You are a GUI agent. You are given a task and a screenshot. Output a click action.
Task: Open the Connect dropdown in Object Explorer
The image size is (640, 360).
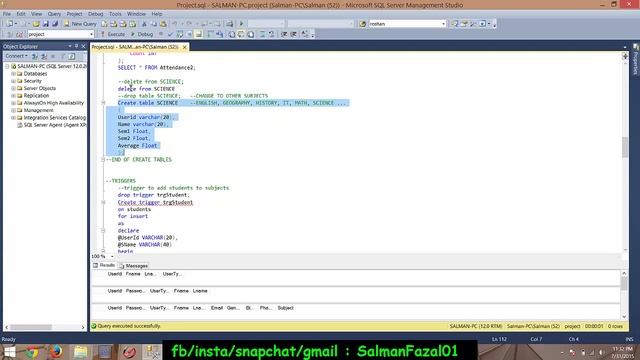(16, 56)
